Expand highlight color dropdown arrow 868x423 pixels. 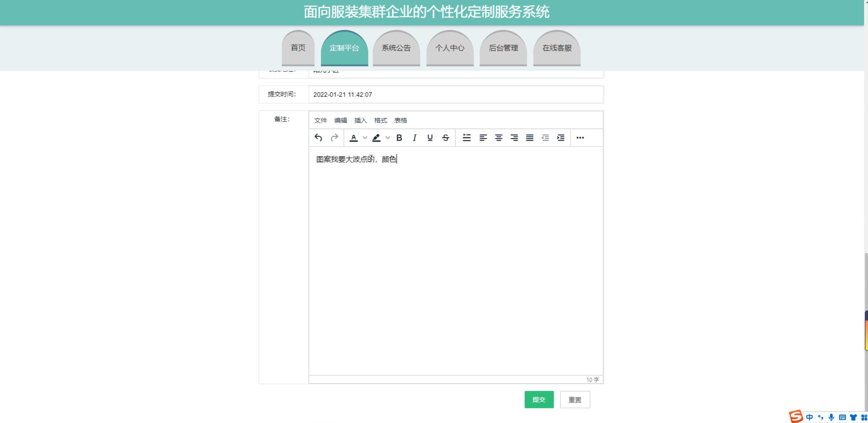click(x=388, y=138)
